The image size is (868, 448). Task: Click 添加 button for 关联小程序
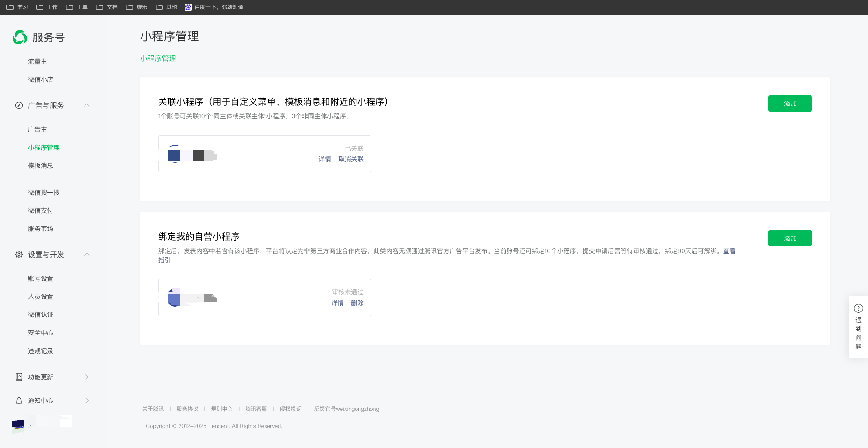(x=790, y=104)
